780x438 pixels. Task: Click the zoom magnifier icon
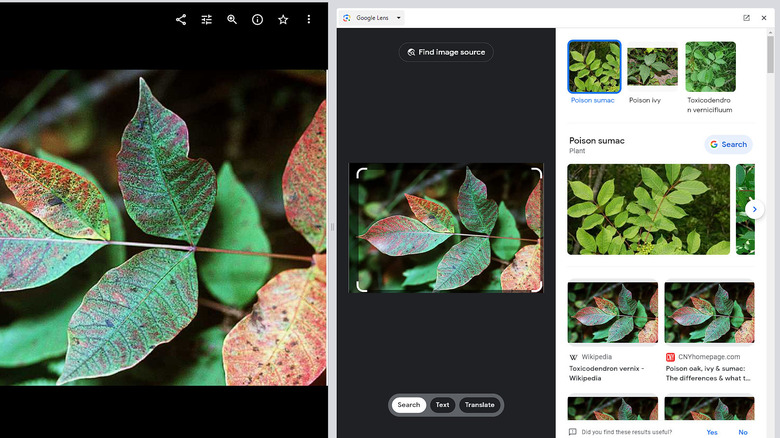tap(232, 19)
